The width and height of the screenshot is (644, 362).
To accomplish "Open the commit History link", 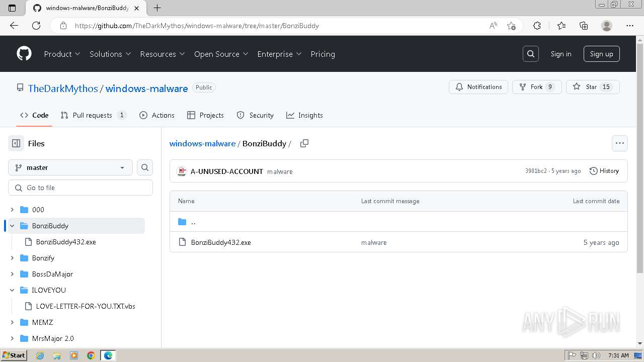I will click(x=604, y=171).
